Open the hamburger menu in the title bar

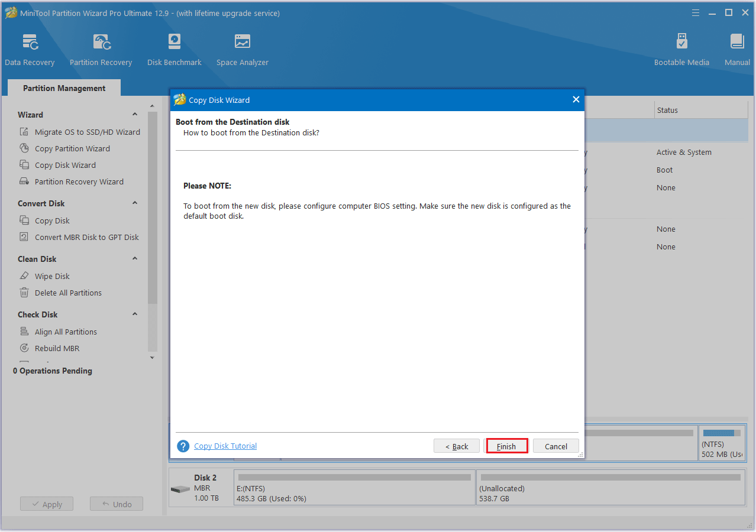tap(695, 12)
